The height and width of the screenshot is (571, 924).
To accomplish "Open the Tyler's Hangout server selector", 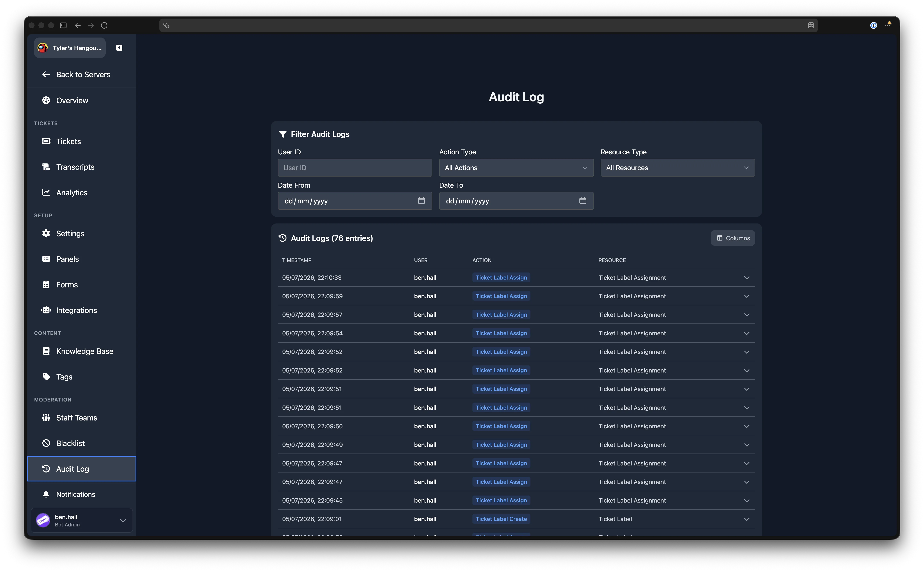I will point(70,48).
